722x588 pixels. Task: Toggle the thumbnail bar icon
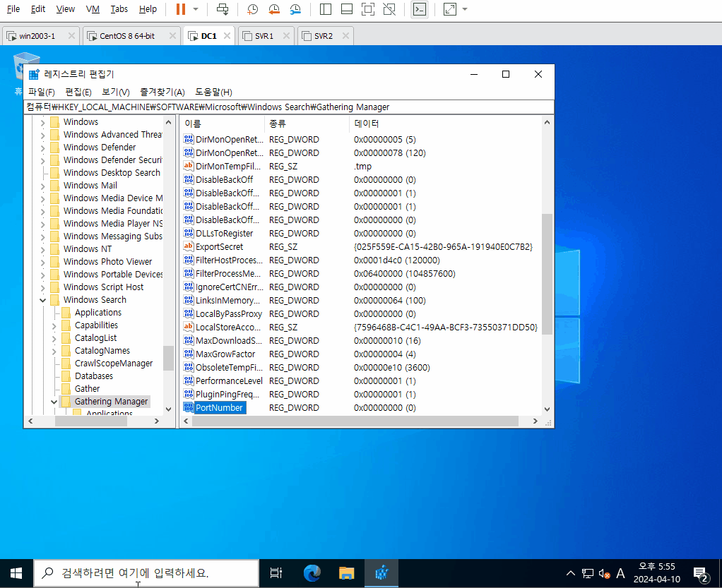coord(347,9)
